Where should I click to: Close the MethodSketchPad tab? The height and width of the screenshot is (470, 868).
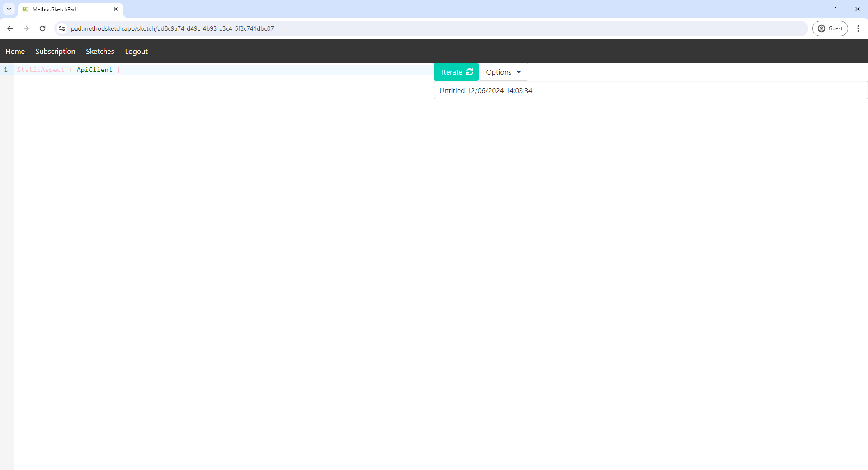click(x=116, y=9)
